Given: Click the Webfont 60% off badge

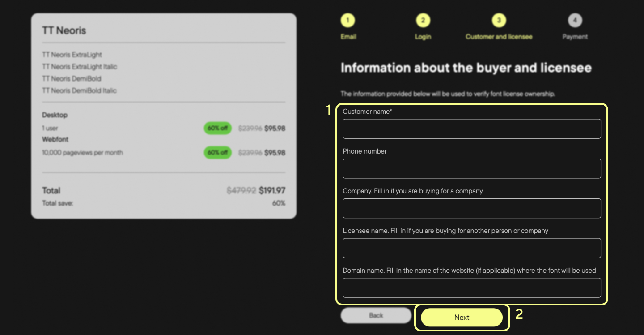Looking at the screenshot, I should (x=218, y=153).
